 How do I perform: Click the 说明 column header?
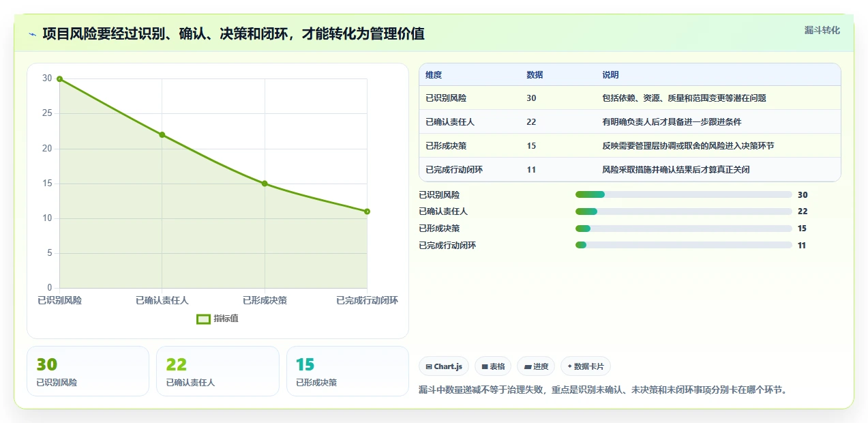(x=610, y=75)
